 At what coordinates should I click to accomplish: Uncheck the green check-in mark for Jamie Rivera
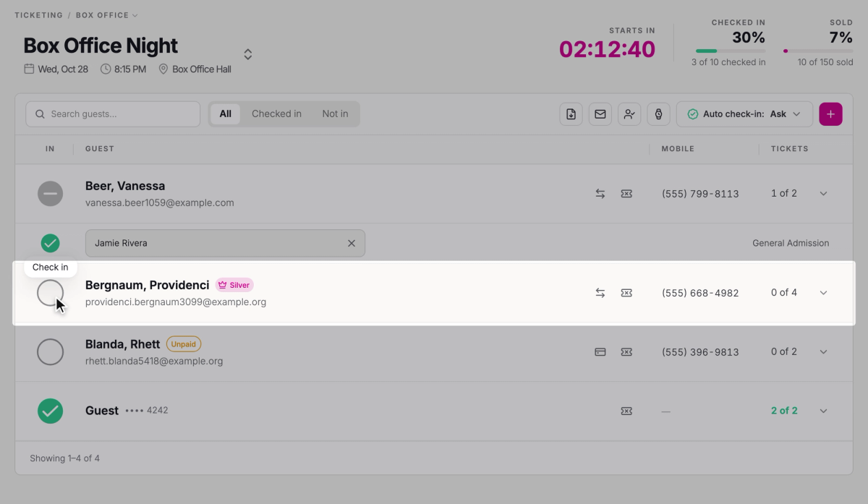[x=51, y=243]
